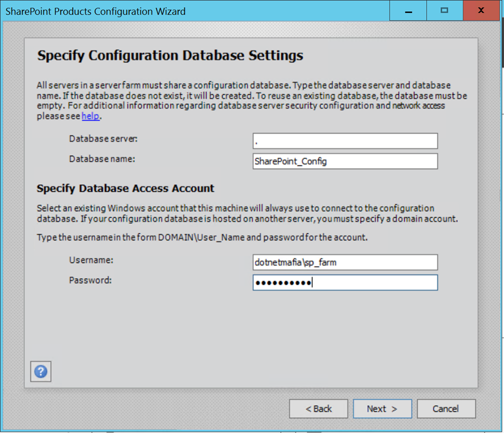The width and height of the screenshot is (504, 433).
Task: Select the 'Specify Database Access Account' heading
Action: (x=125, y=188)
